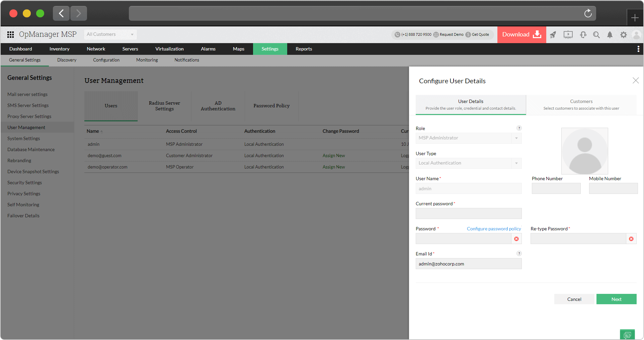Open the Dashboard menu
644x340 pixels.
point(21,49)
